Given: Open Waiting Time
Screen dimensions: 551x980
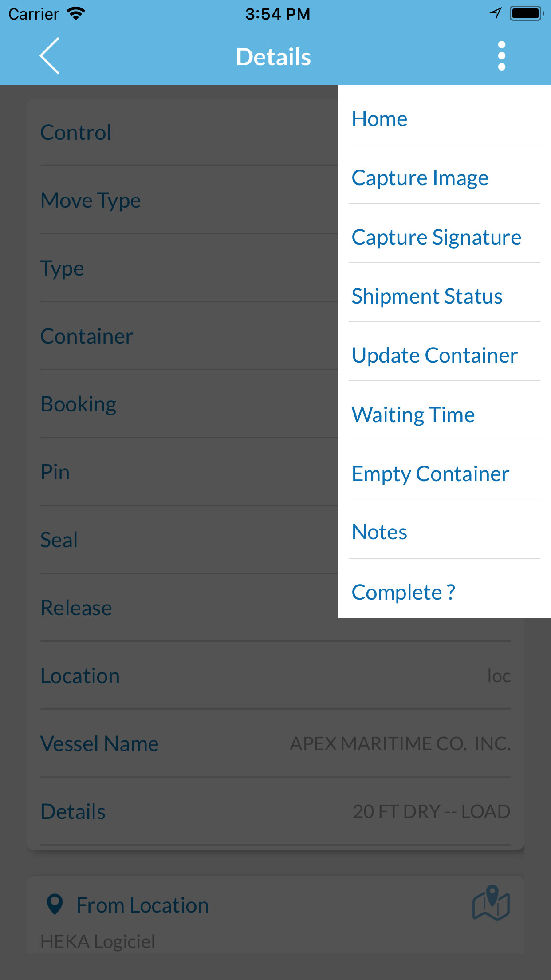Looking at the screenshot, I should 413,414.
